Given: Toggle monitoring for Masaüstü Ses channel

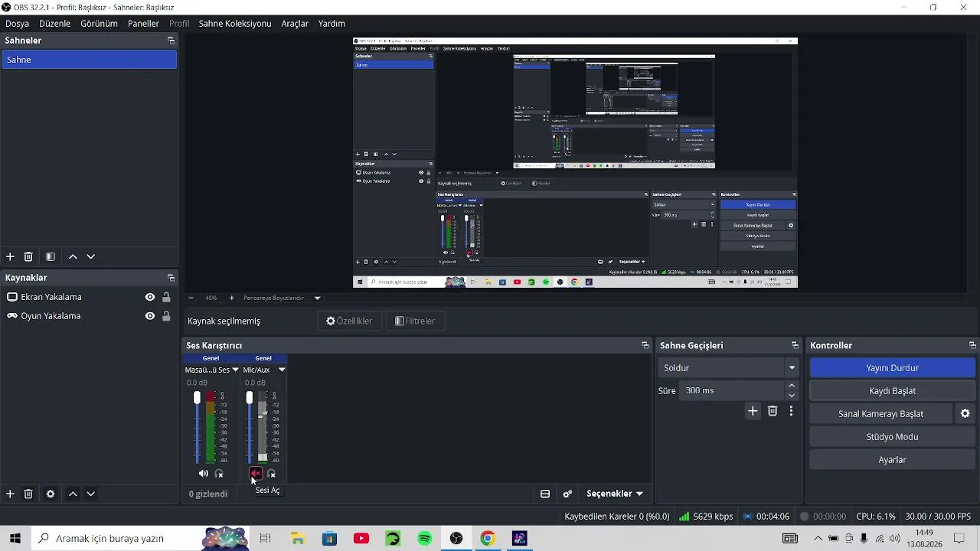Looking at the screenshot, I should [219, 474].
